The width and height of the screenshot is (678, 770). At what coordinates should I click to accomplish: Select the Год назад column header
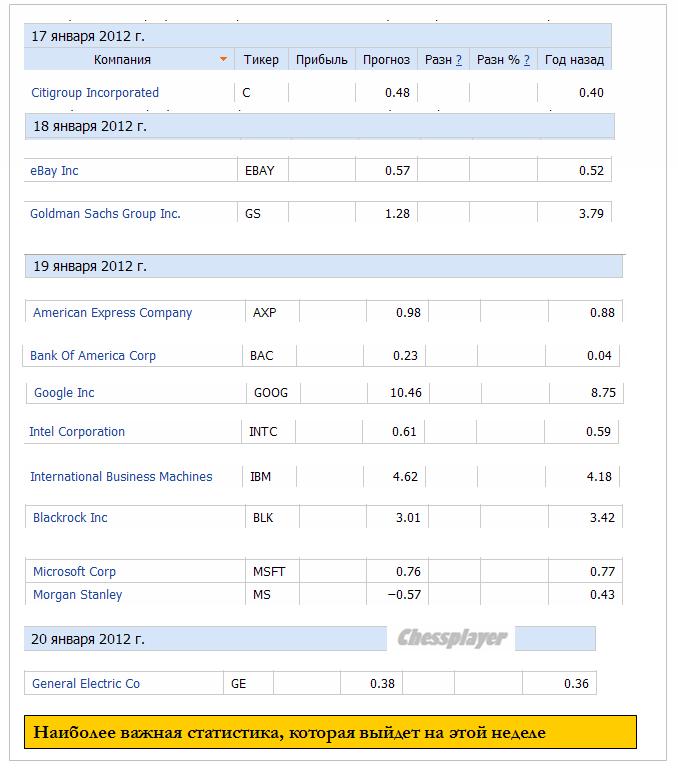(x=574, y=60)
